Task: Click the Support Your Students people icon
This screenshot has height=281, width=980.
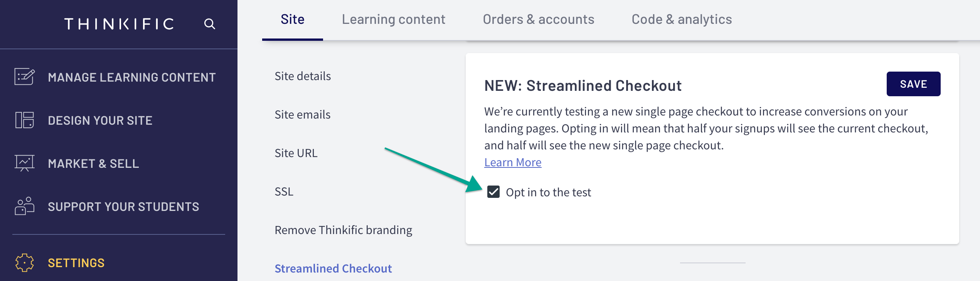Action: click(x=25, y=206)
